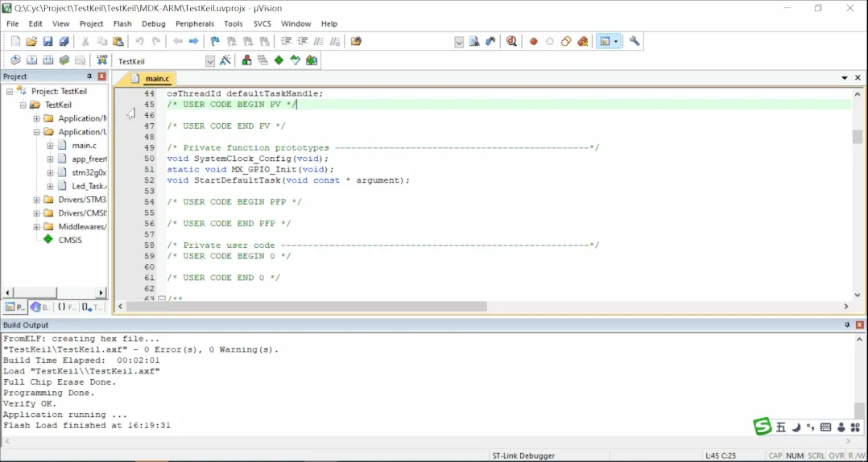Open Configuration with the wrench icon

(x=634, y=42)
